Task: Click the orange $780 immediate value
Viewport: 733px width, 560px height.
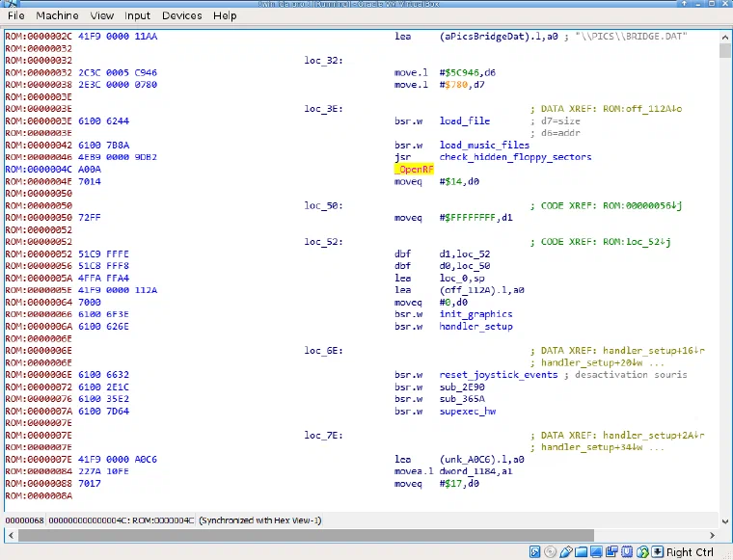Action: coord(456,85)
